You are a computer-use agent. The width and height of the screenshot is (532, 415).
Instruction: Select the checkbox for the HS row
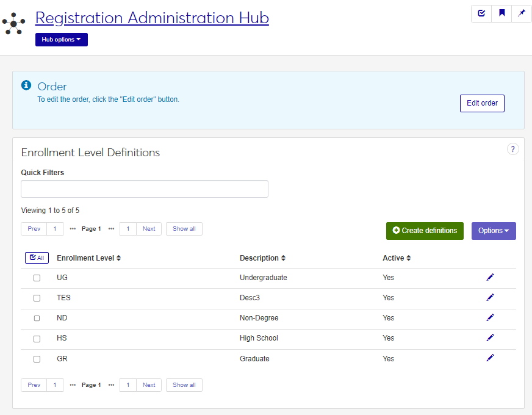tap(37, 339)
